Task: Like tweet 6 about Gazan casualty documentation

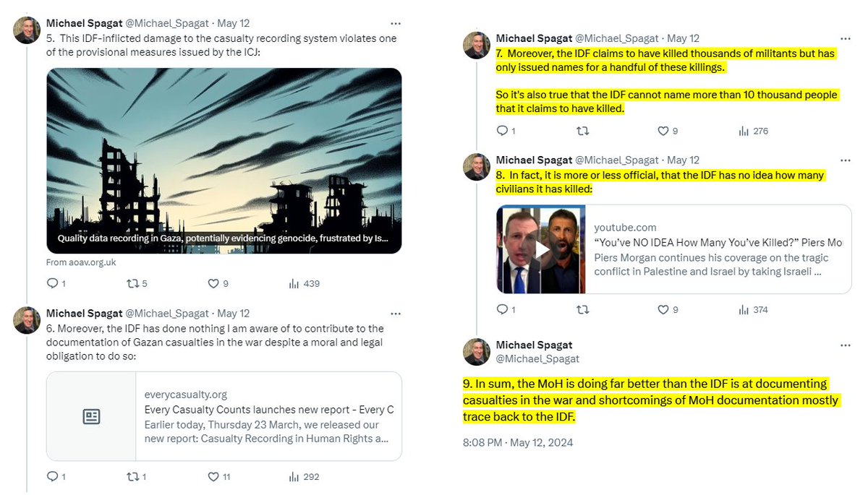Action: 213,476
